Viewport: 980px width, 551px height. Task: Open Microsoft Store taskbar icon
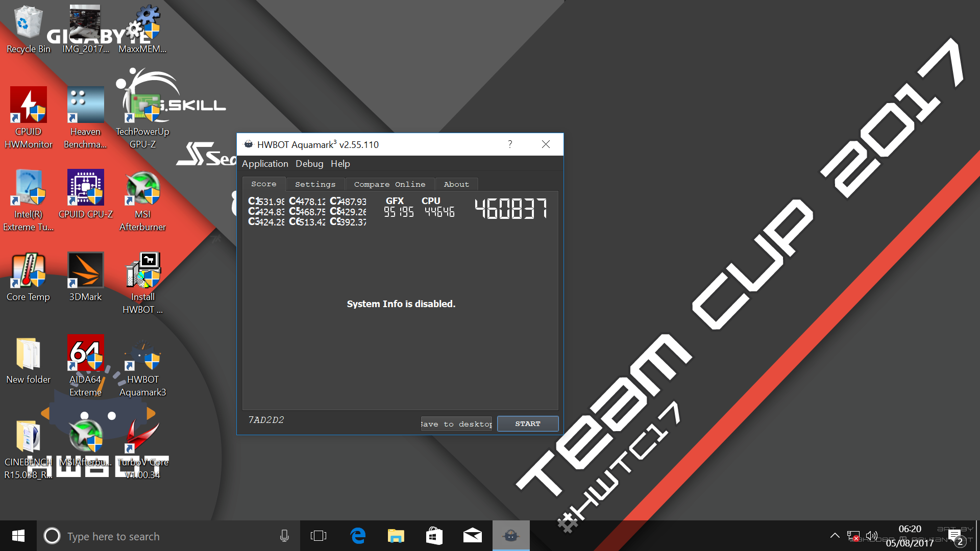434,536
